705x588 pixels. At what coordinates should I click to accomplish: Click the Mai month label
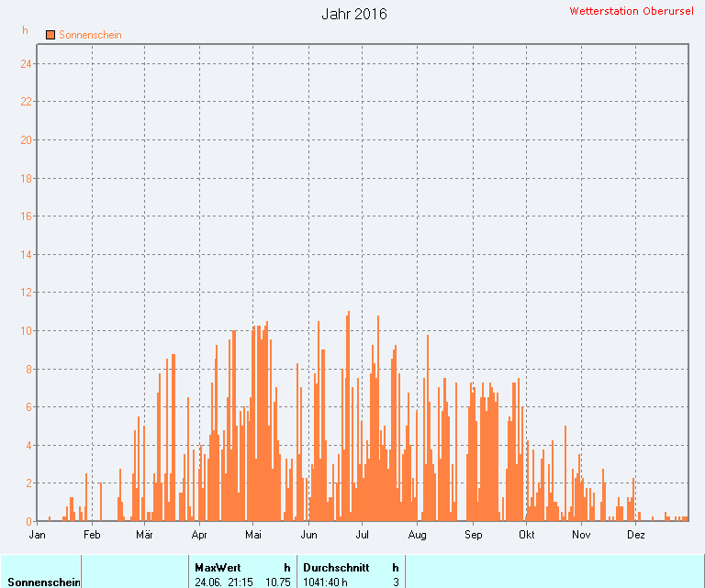point(253,535)
